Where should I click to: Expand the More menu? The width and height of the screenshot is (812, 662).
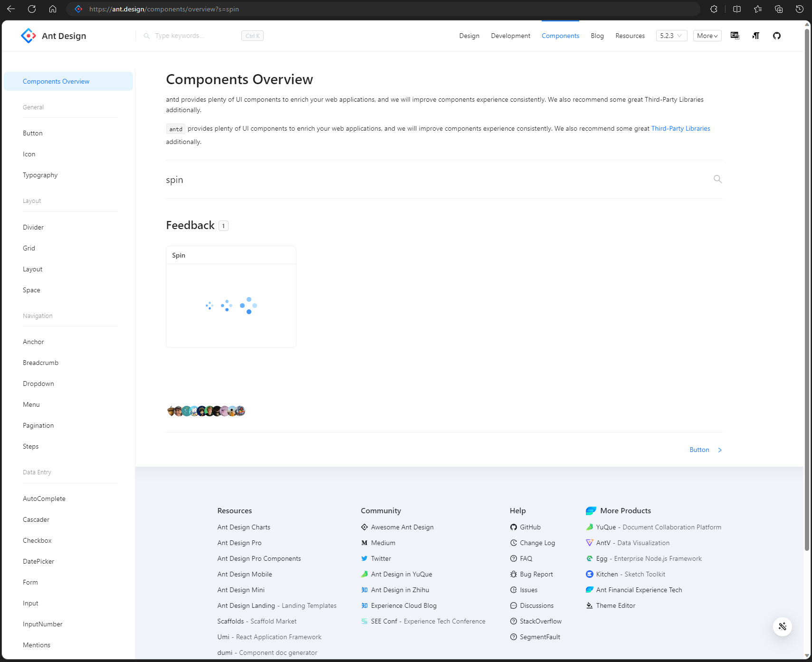[x=707, y=36]
